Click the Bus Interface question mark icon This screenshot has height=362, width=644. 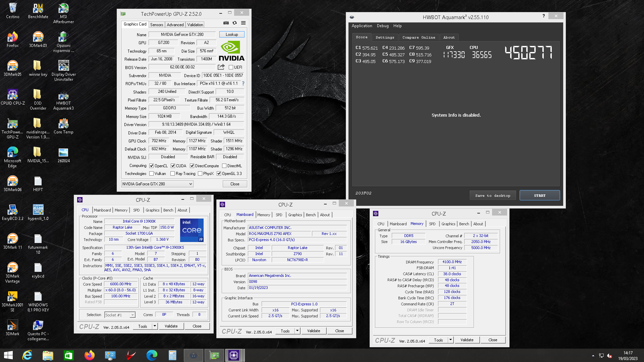[243, 83]
